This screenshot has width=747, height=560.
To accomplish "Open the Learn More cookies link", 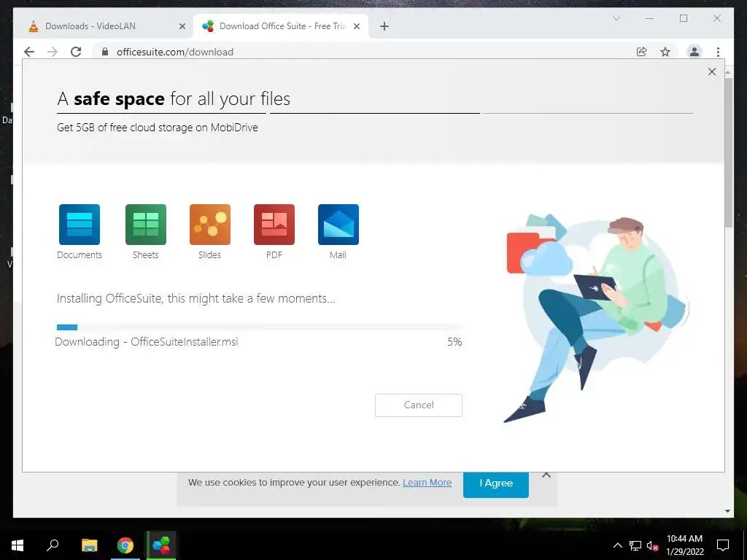I will pyautogui.click(x=427, y=483).
